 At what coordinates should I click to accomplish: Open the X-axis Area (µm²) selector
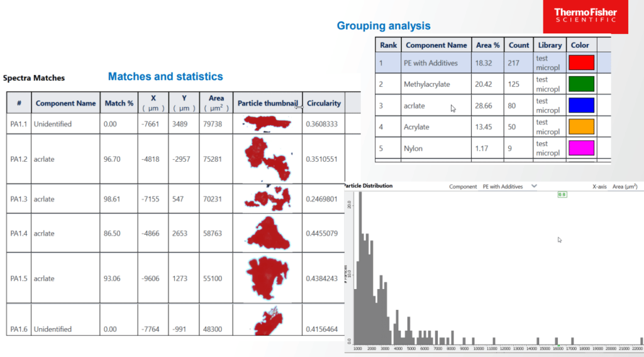point(616,186)
